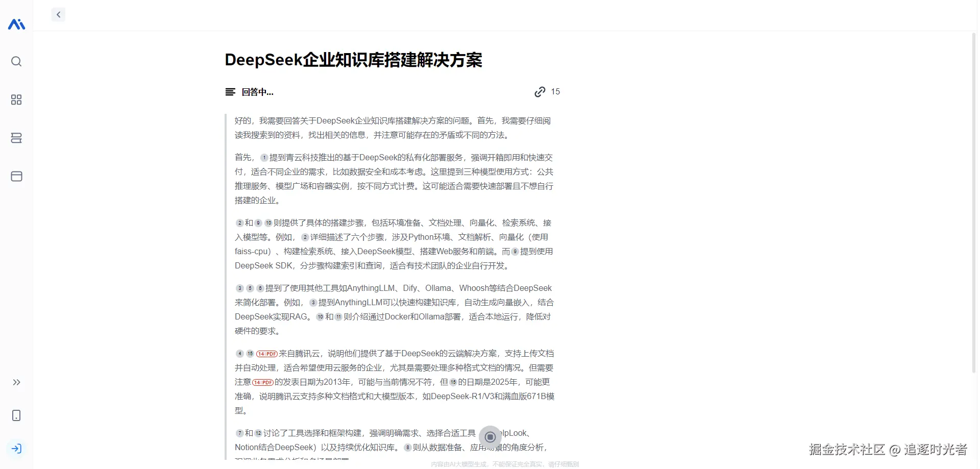
Task: Open the 14 PDF badge before 的发表日期为2013年
Action: (x=263, y=382)
